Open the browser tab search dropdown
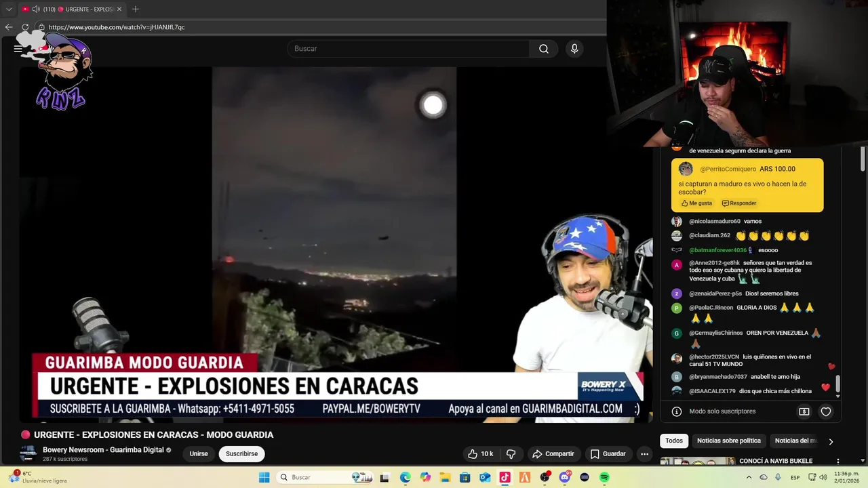868x488 pixels. 9,9
